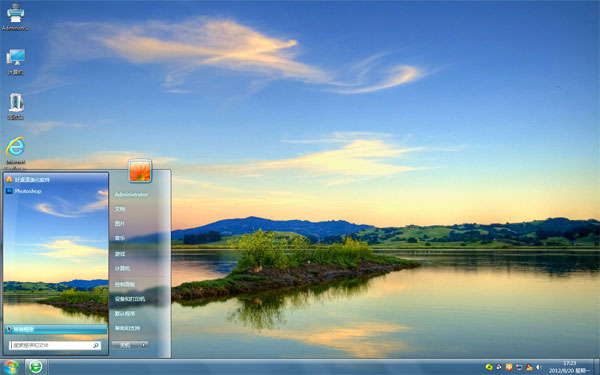Click the Start menu search field
Screen dimensions: 600x375
pos(55,346)
